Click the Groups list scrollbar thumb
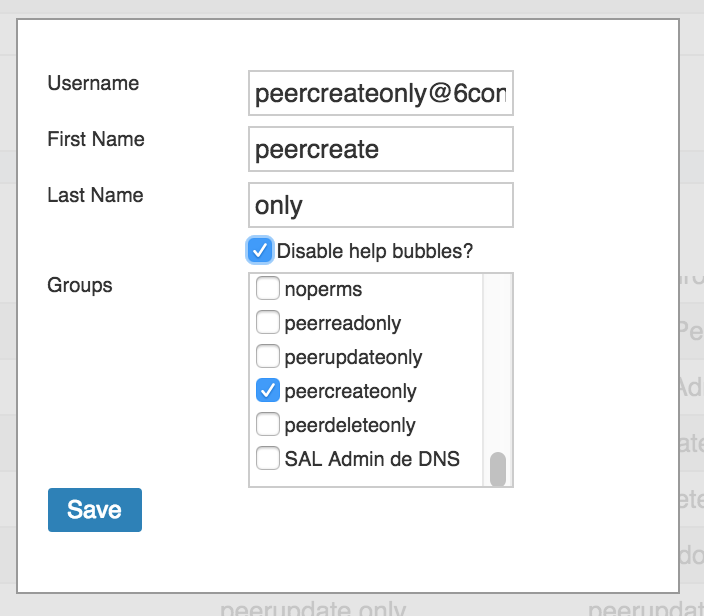 click(x=497, y=468)
